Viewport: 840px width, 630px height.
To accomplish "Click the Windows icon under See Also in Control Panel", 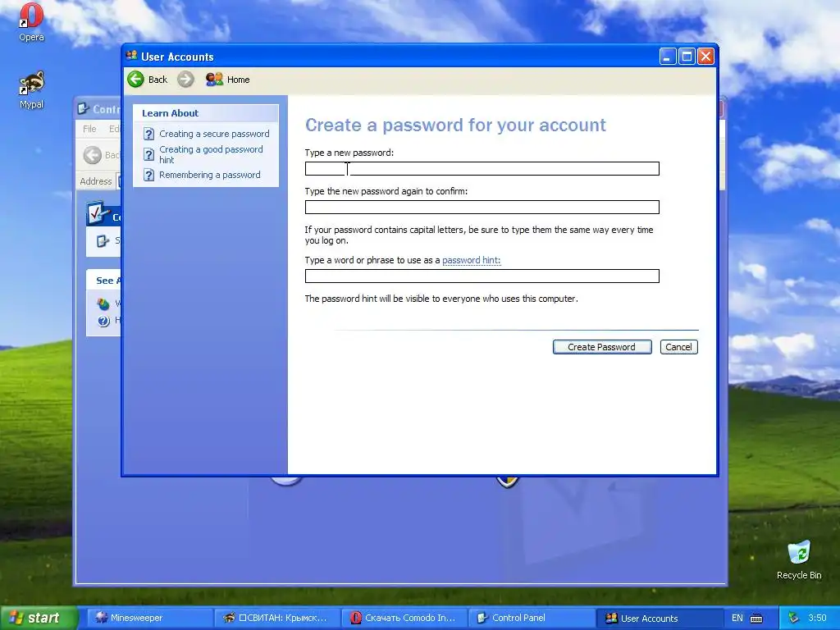I will [103, 304].
